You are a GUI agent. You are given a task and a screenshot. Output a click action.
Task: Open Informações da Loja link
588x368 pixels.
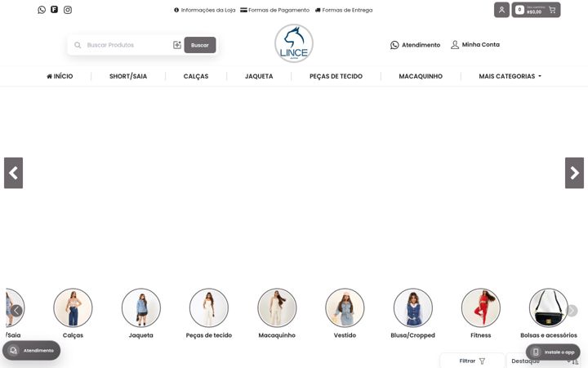(204, 10)
